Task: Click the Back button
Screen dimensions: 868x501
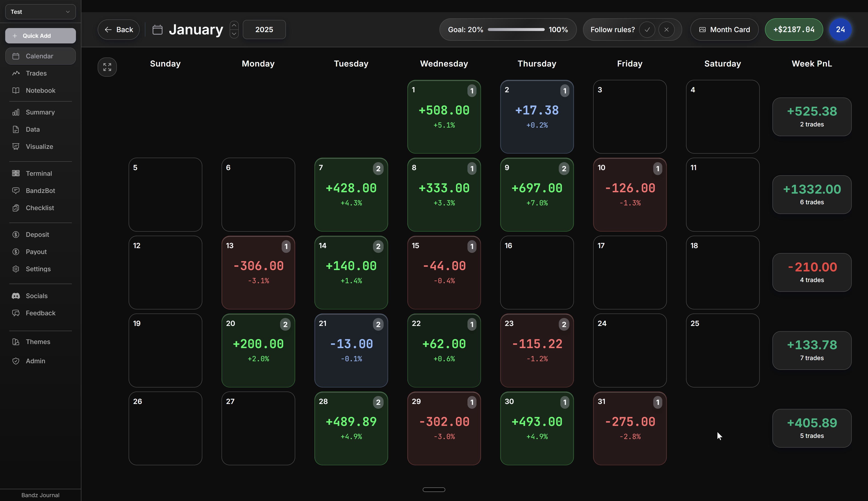Action: pyautogui.click(x=119, y=30)
